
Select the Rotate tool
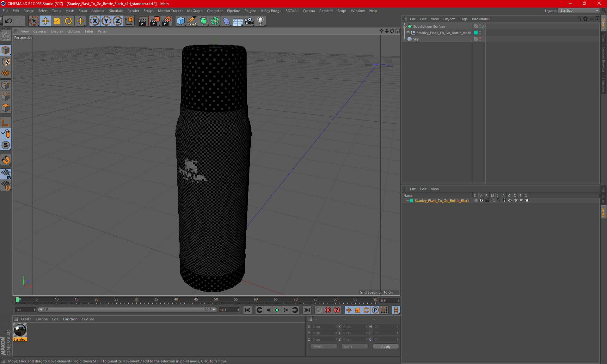(68, 21)
